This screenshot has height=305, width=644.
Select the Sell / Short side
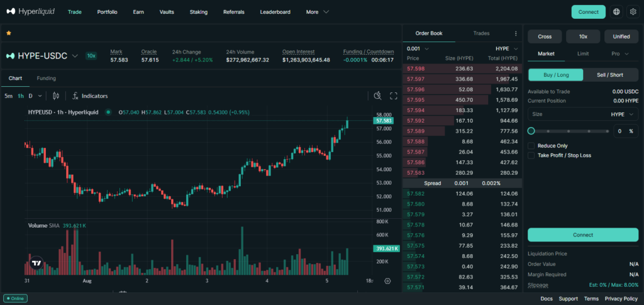coord(610,75)
